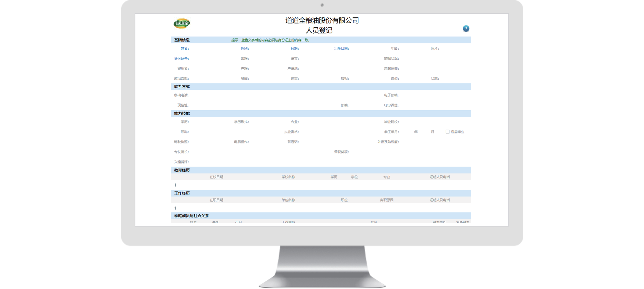
Task: Click the 能力技能 section header
Action: 182,113
